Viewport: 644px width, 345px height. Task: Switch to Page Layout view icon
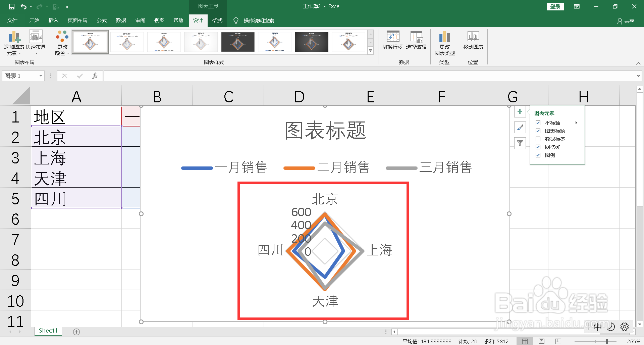(541, 341)
